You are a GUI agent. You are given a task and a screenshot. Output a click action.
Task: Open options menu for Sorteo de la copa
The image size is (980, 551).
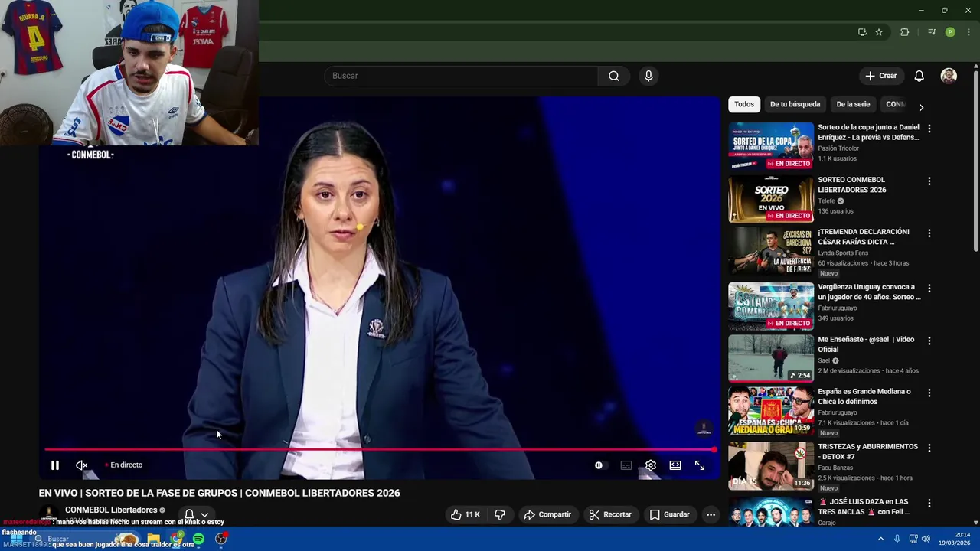(x=929, y=129)
